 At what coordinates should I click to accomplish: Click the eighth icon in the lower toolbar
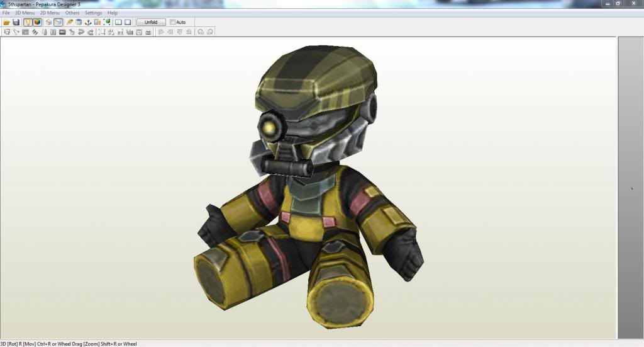pos(72,32)
